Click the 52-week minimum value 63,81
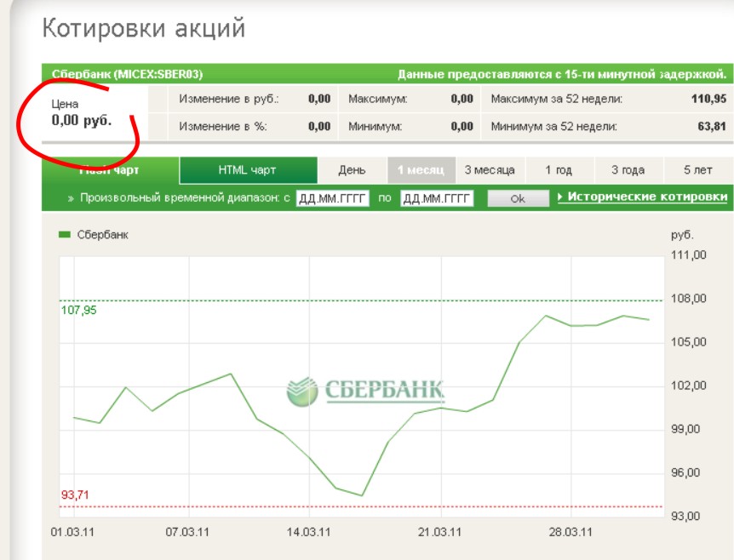 [712, 126]
